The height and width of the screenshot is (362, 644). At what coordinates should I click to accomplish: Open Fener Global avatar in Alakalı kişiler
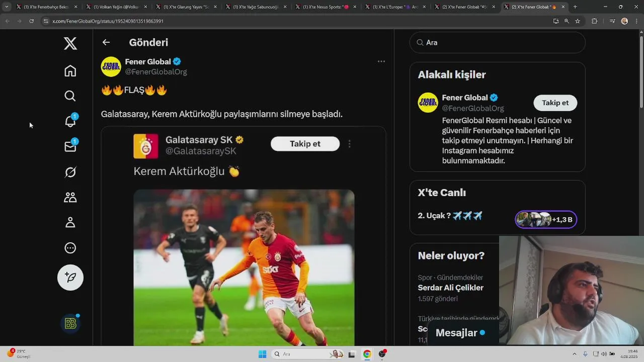pos(428,103)
